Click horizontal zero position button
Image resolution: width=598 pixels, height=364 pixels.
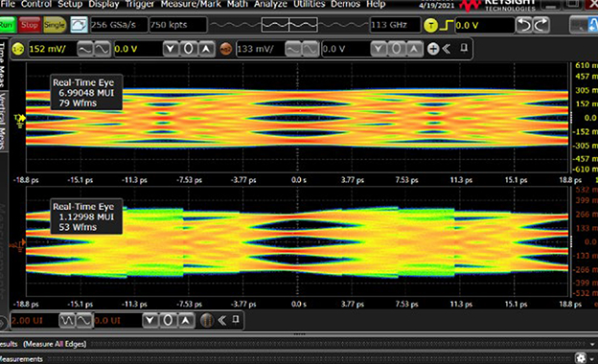[168, 321]
